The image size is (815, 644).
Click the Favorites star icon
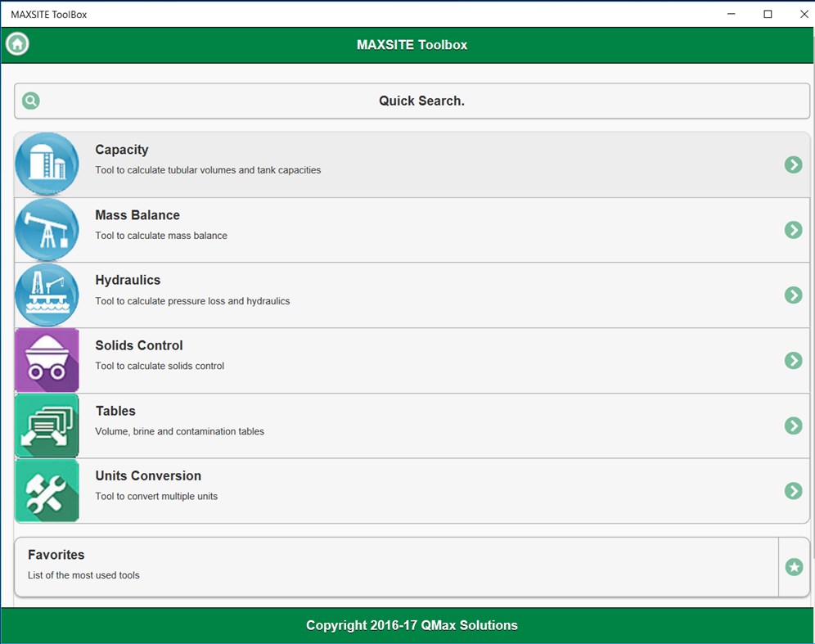(793, 566)
